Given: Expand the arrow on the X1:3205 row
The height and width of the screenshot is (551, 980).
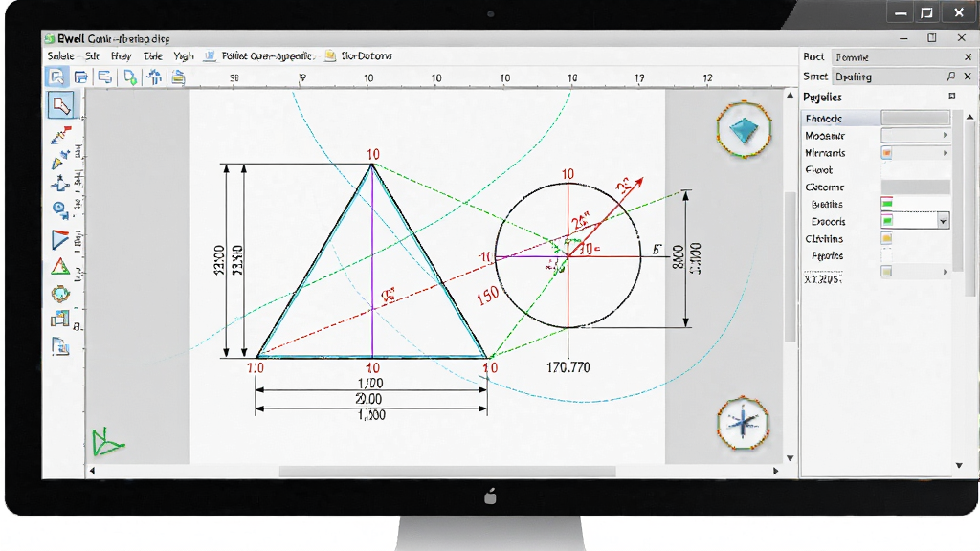Looking at the screenshot, I should [x=945, y=272].
